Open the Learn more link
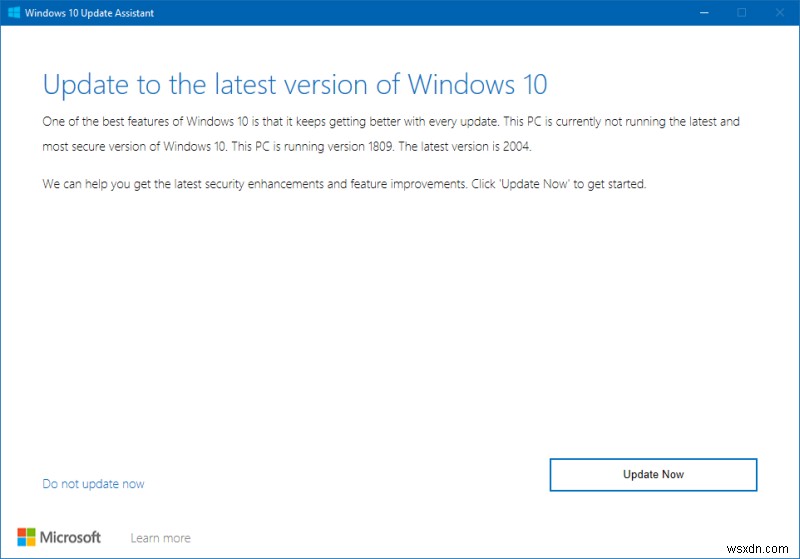Image resolution: width=800 pixels, height=559 pixels. (x=160, y=538)
